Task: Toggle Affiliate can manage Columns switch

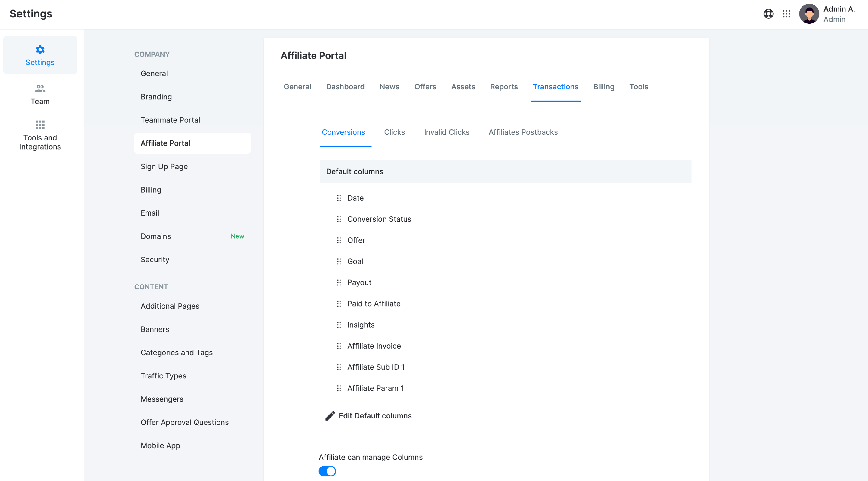Action: (327, 471)
